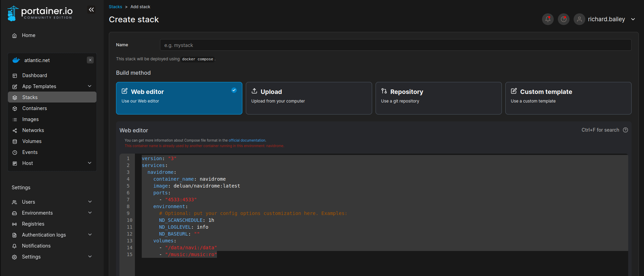Click the stack Name input field
Image resolution: width=644 pixels, height=276 pixels.
(395, 45)
